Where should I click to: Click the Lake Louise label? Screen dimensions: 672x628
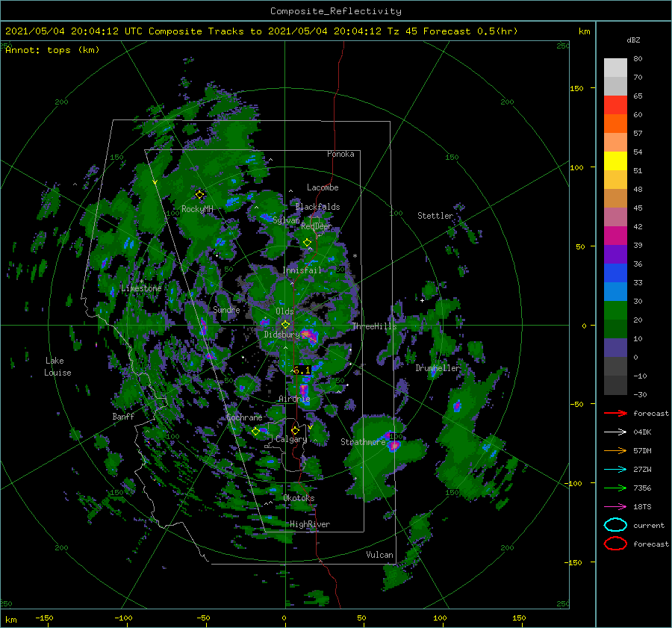(x=57, y=367)
